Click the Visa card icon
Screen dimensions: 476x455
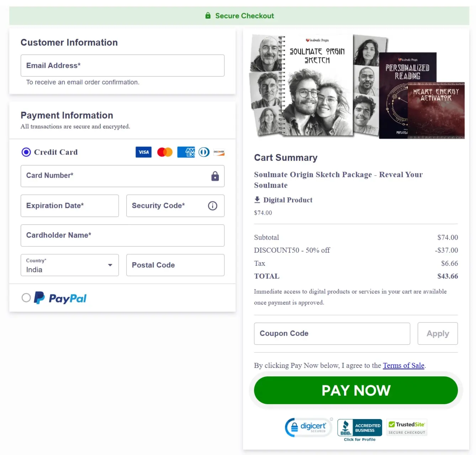[x=143, y=152]
